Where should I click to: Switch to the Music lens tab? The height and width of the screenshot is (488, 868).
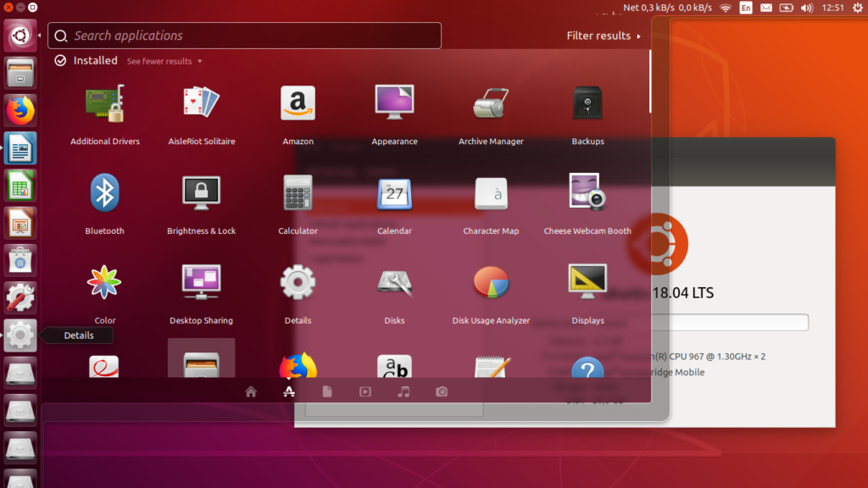coord(403,391)
